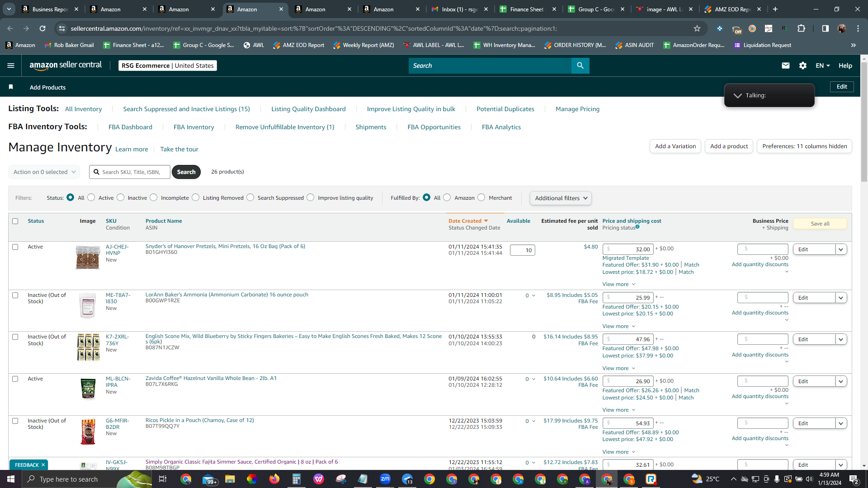Open Chrome's three-dot menu

[858, 28]
